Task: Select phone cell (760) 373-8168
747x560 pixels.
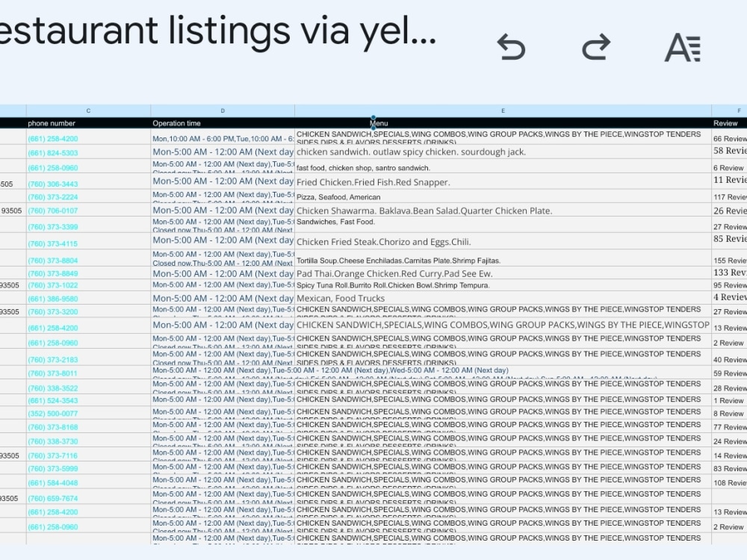Action: pos(89,426)
